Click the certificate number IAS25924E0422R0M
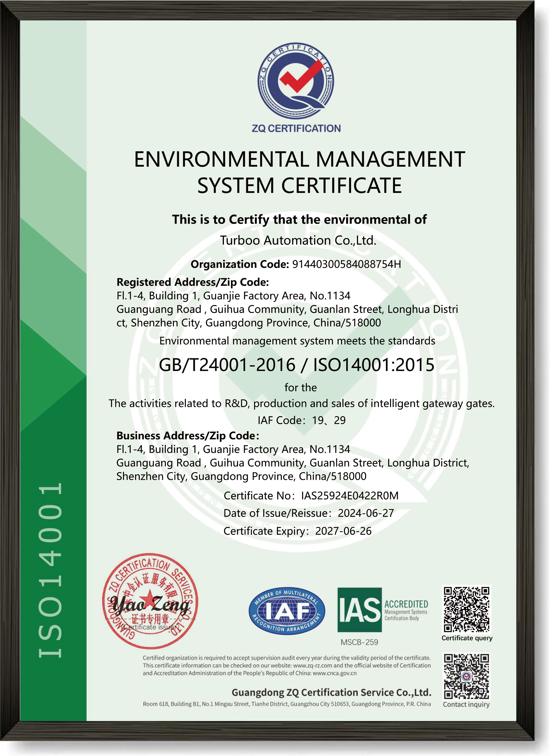The image size is (550, 756). (350, 496)
